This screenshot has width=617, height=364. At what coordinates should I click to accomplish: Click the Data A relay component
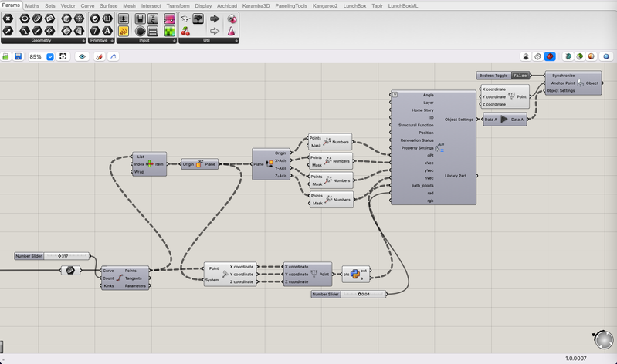(504, 120)
